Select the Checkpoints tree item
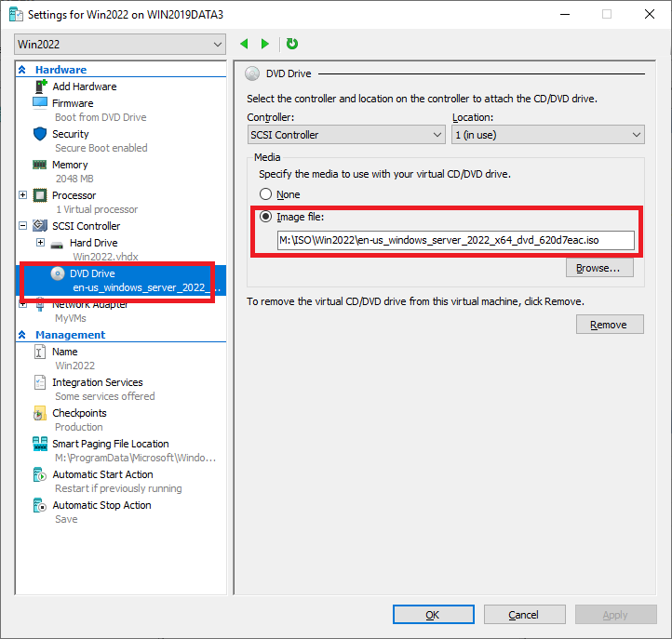Viewport: 672px width, 639px height. click(x=79, y=413)
